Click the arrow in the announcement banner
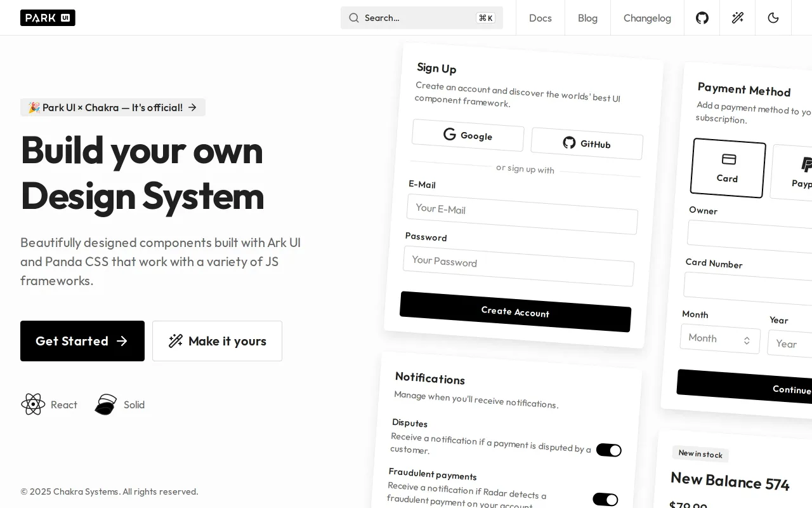Image resolution: width=812 pixels, height=508 pixels. [192, 107]
